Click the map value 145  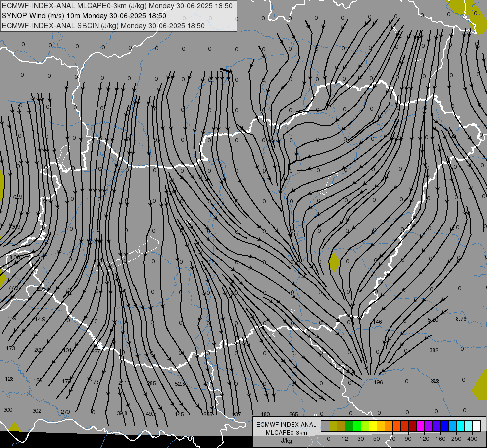179,414
